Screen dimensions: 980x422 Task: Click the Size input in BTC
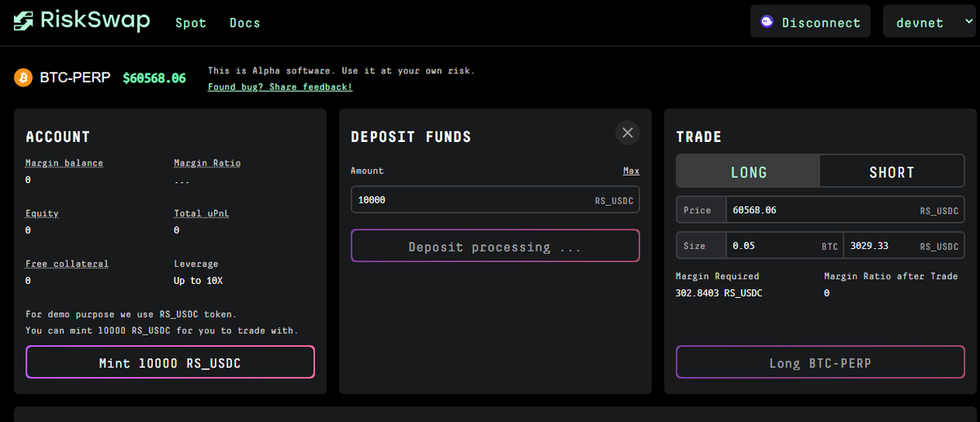(784, 246)
